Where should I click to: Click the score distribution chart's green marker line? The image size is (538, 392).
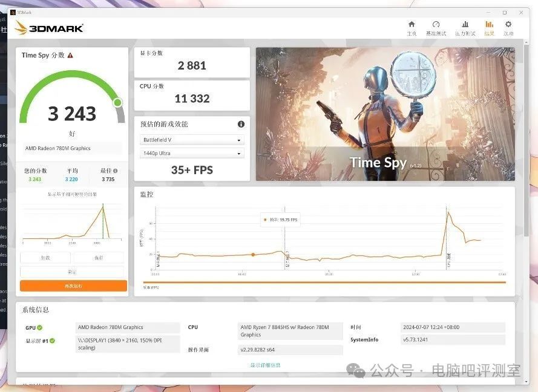click(x=103, y=221)
